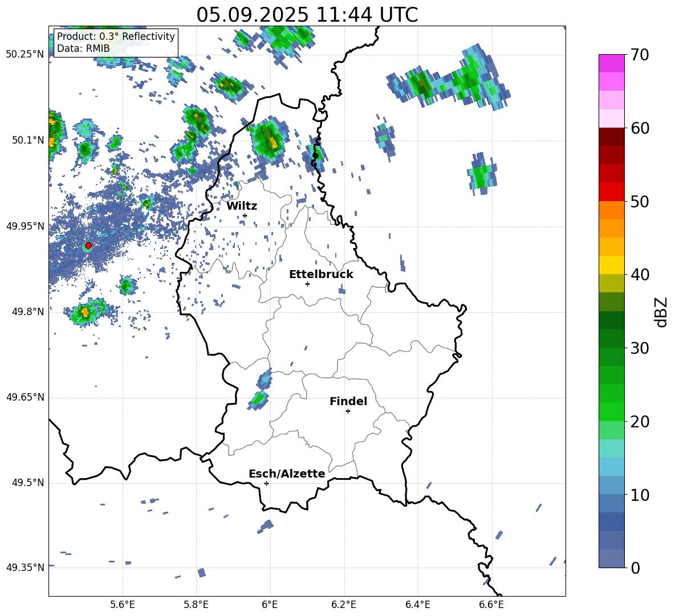Pick the dark red swatch below 60 dBZ
675x616 pixels.
(611, 137)
